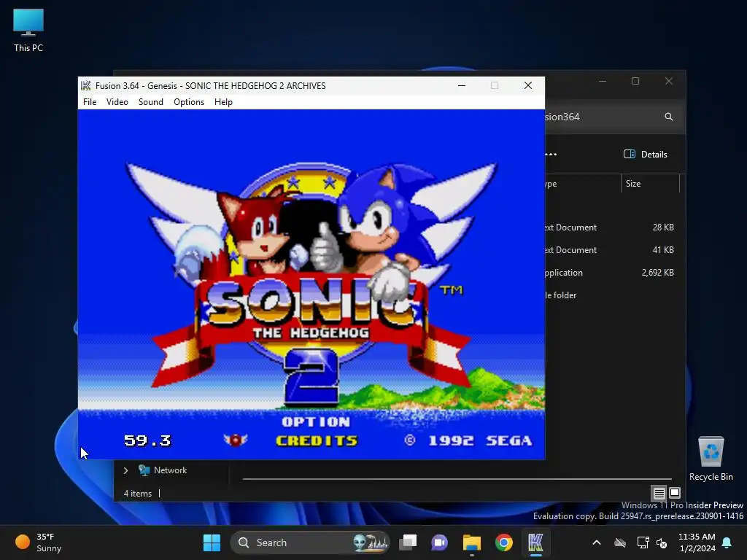This screenshot has height=560, width=747.
Task: Open the Chat app on taskbar
Action: (439, 542)
